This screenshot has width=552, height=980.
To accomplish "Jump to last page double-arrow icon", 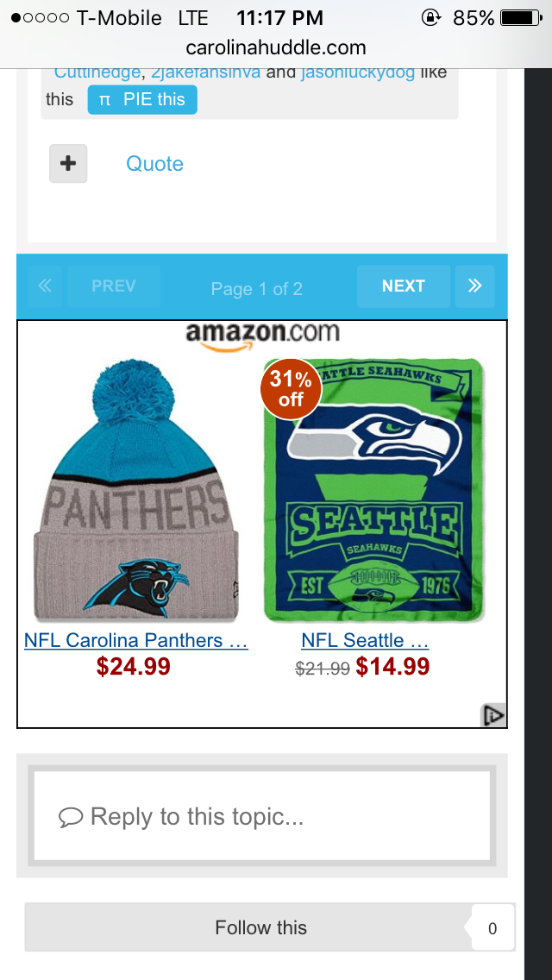I will (475, 286).
